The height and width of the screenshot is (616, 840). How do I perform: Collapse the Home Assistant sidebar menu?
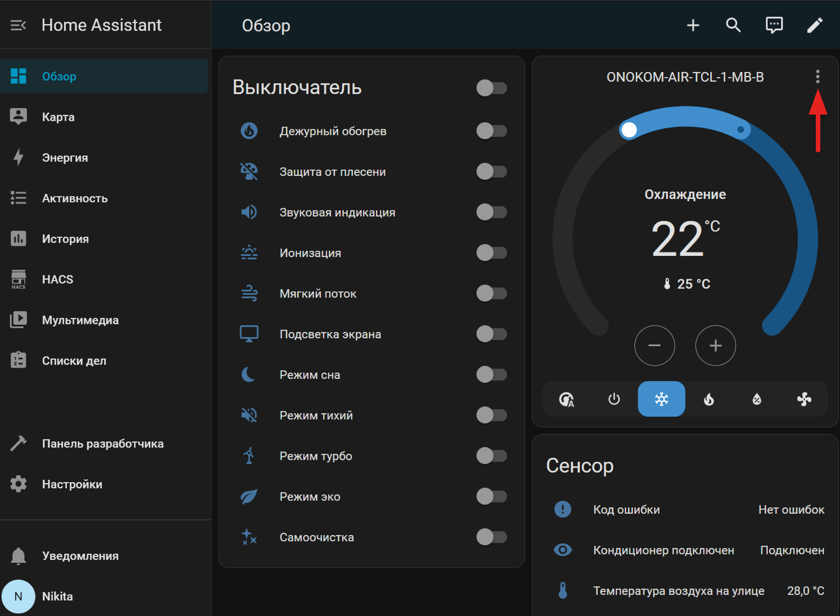[18, 25]
